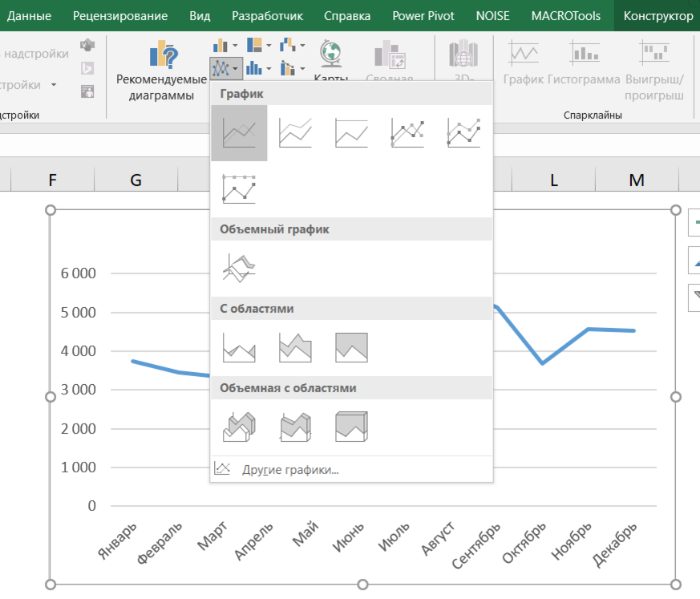
Task: Insert a Гистограмма sparkline
Action: point(584,63)
